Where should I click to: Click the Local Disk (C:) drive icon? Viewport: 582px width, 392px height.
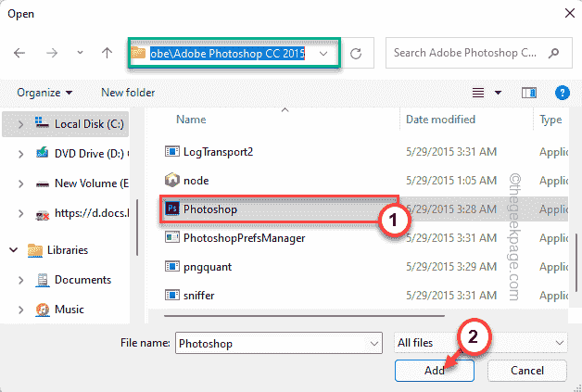click(x=42, y=122)
